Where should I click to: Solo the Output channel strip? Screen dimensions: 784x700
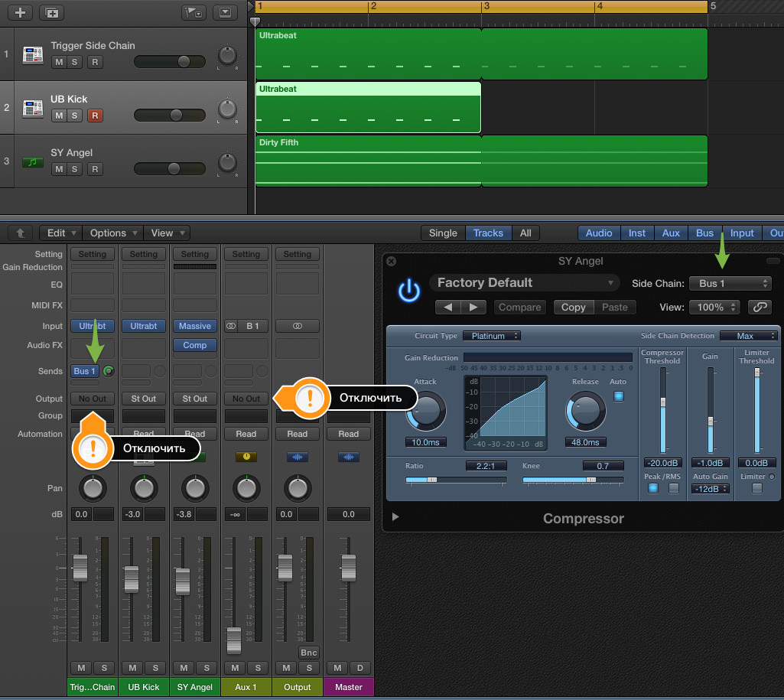tap(309, 668)
